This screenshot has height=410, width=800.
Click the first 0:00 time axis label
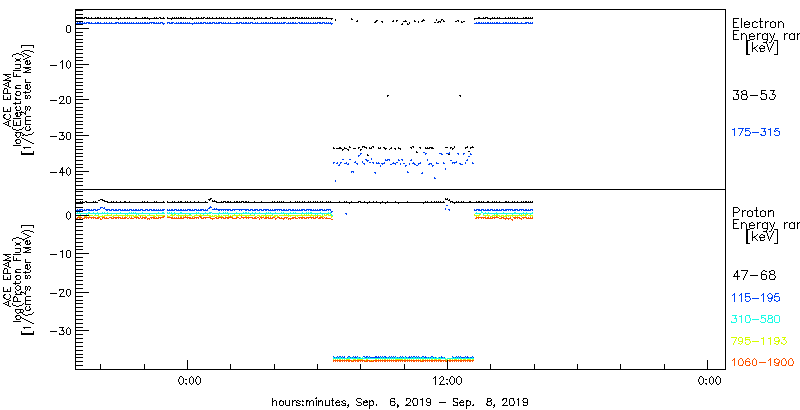(x=188, y=381)
